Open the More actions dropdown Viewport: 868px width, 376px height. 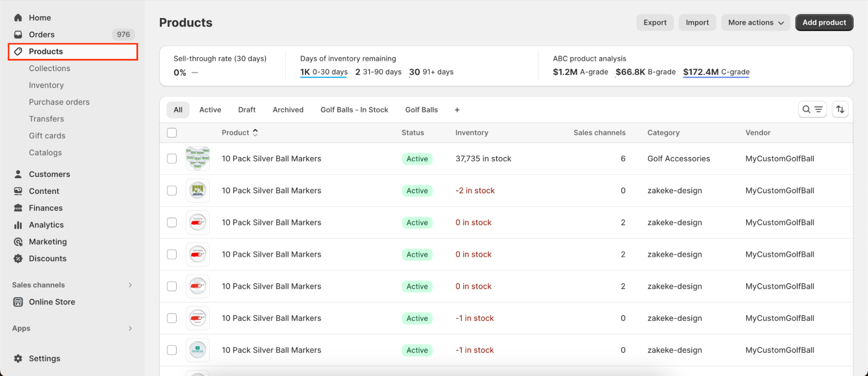pos(756,23)
